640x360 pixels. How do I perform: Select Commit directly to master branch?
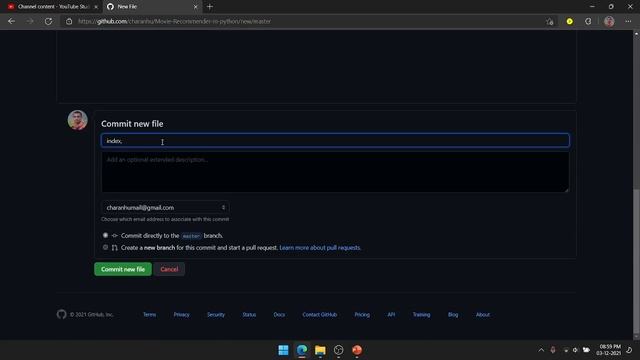105,236
